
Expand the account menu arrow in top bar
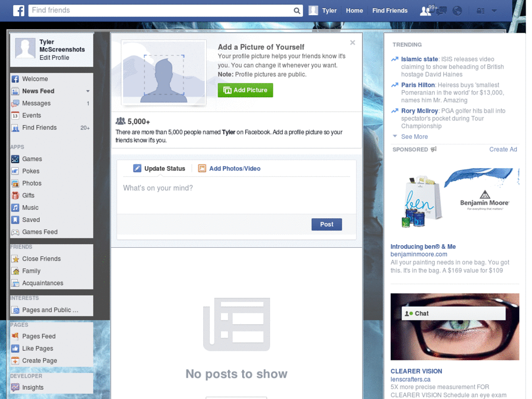tap(494, 11)
